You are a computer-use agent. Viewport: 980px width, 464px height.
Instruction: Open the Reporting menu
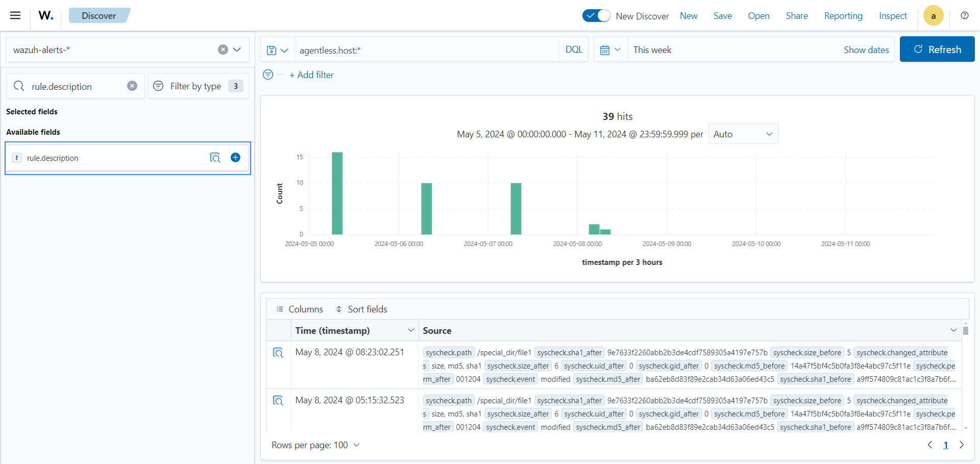[843, 16]
